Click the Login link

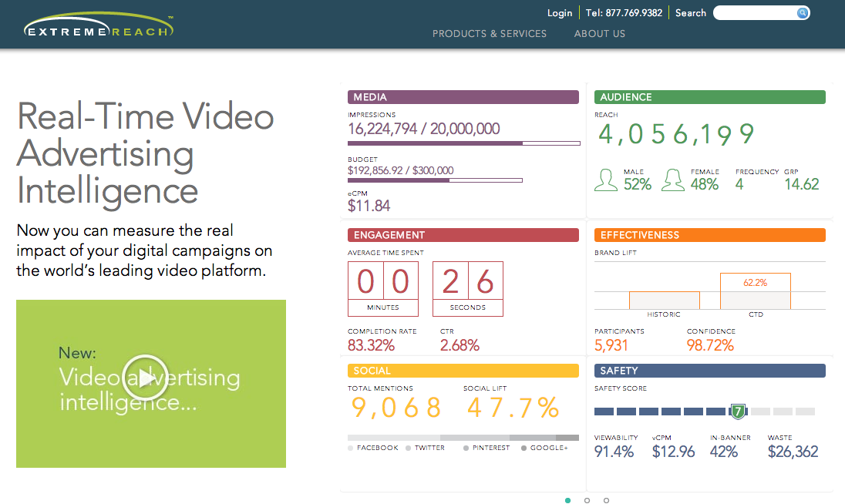coord(560,13)
